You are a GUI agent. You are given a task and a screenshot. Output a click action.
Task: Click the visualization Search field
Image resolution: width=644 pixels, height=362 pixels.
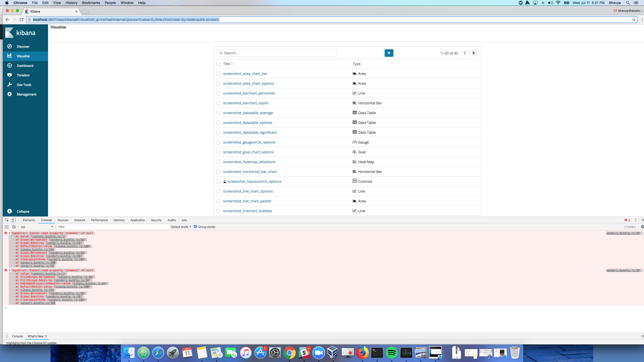(x=277, y=53)
